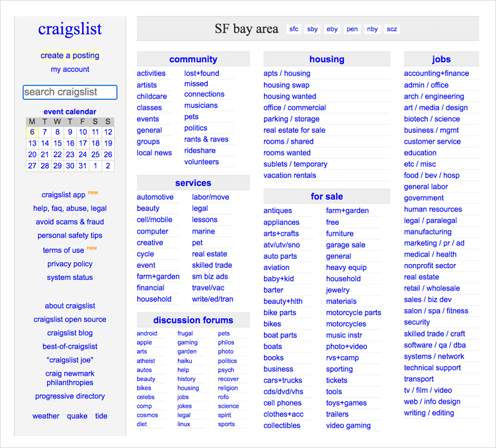Open the for sale section header
496x448 pixels.
click(327, 197)
